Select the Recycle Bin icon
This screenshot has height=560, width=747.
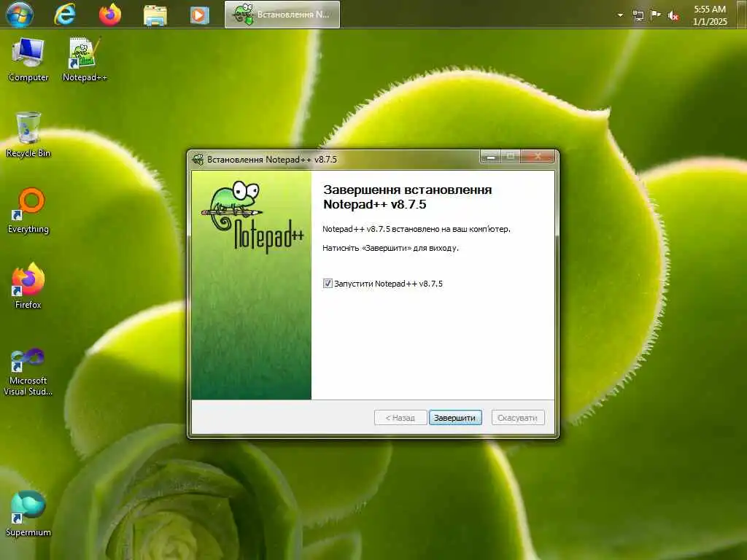point(28,135)
